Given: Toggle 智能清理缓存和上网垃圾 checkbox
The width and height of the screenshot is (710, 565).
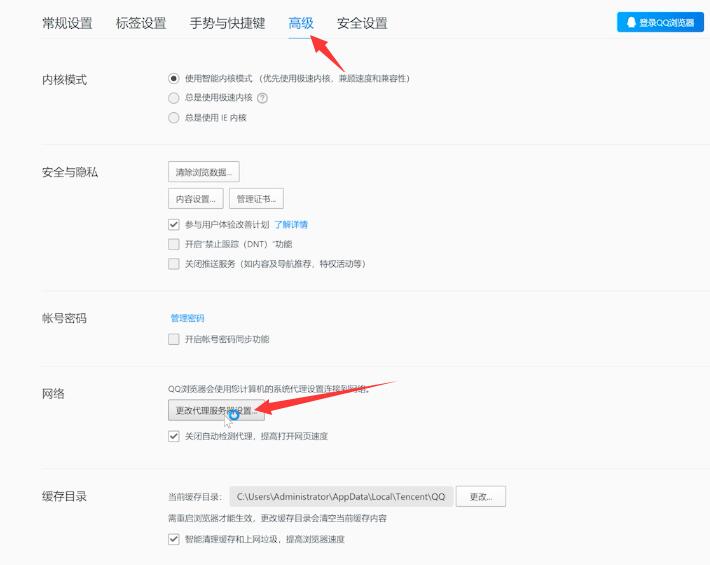Looking at the screenshot, I should pyautogui.click(x=173, y=539).
